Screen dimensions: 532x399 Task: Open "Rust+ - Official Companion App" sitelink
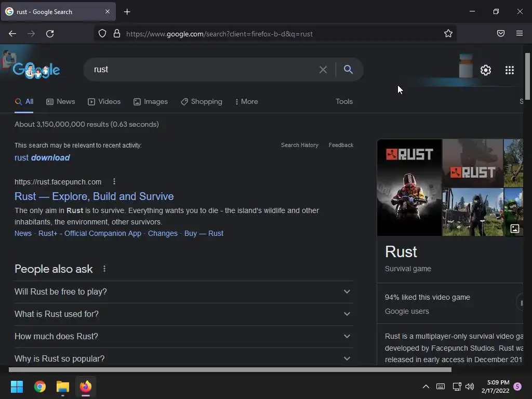pos(89,233)
